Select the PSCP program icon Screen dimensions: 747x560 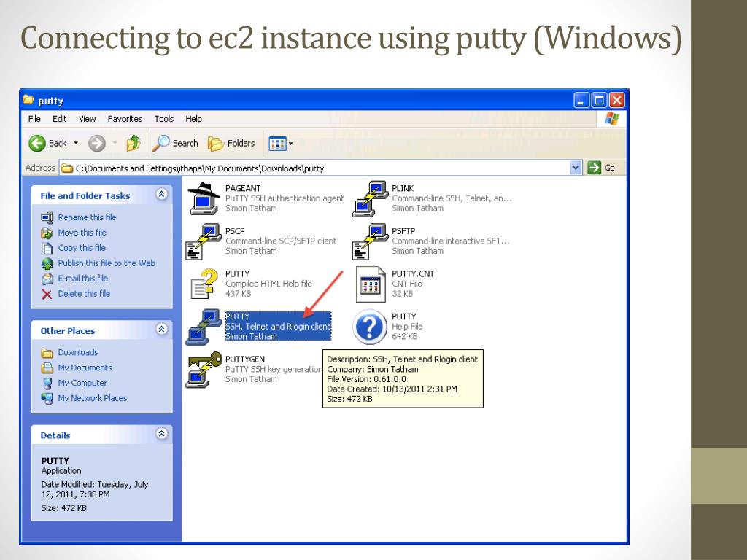(204, 241)
